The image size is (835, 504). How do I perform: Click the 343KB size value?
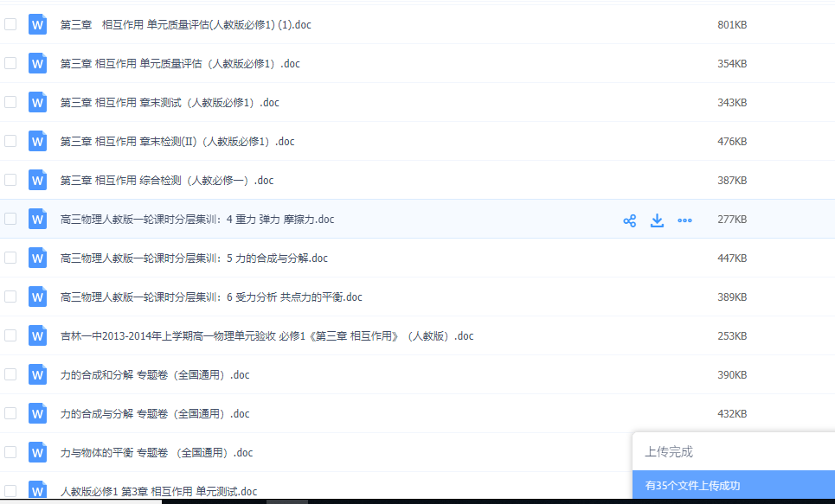732,102
